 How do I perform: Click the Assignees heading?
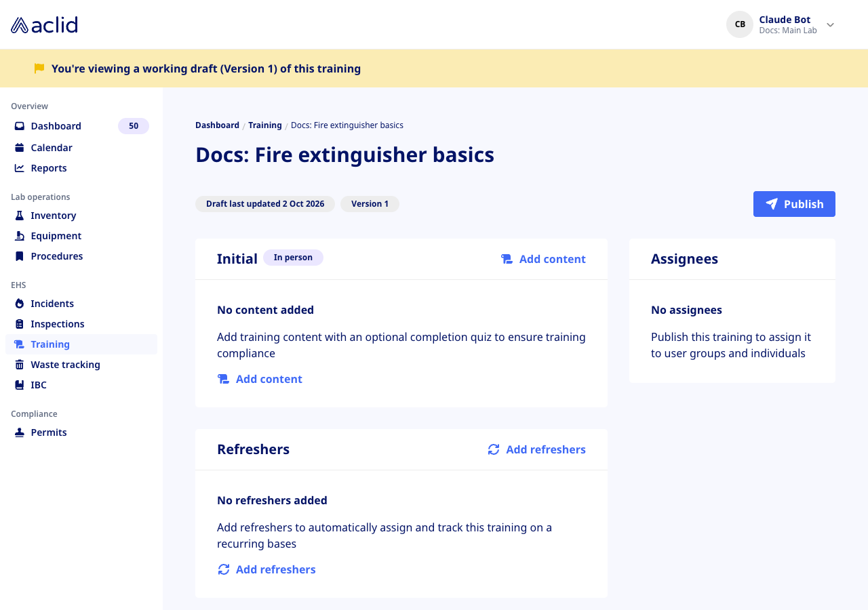[684, 259]
